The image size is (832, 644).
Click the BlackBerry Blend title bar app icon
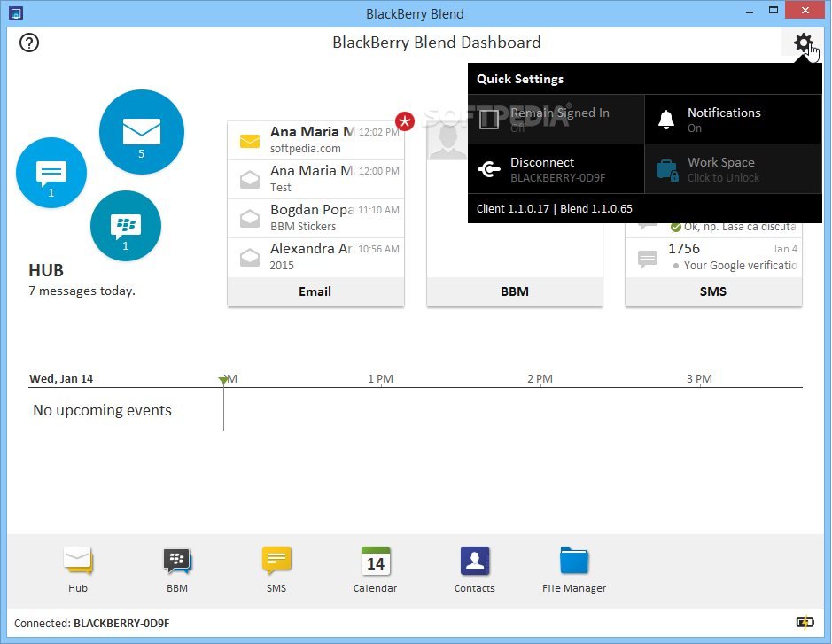pyautogui.click(x=17, y=13)
